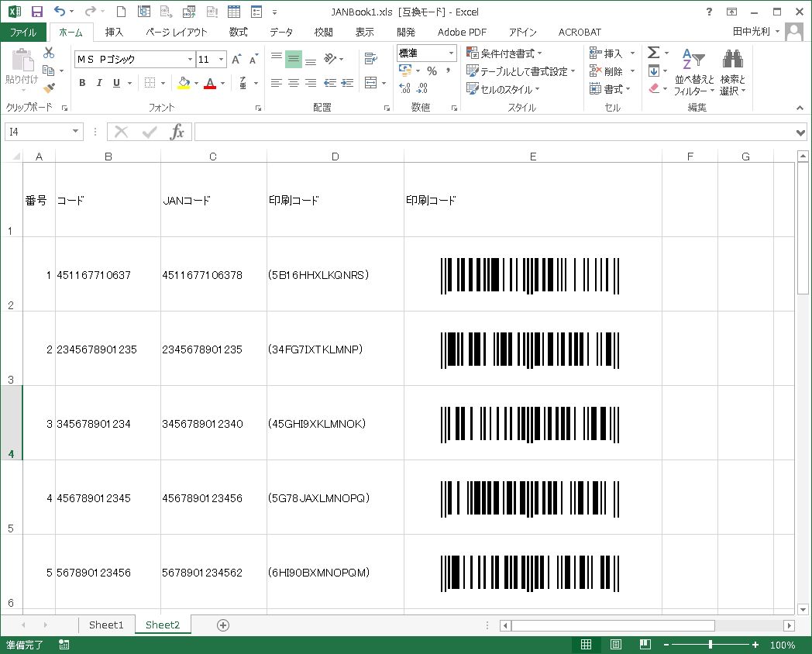Click the Undo arrow icon
This screenshot has width=812, height=654.
click(x=60, y=12)
